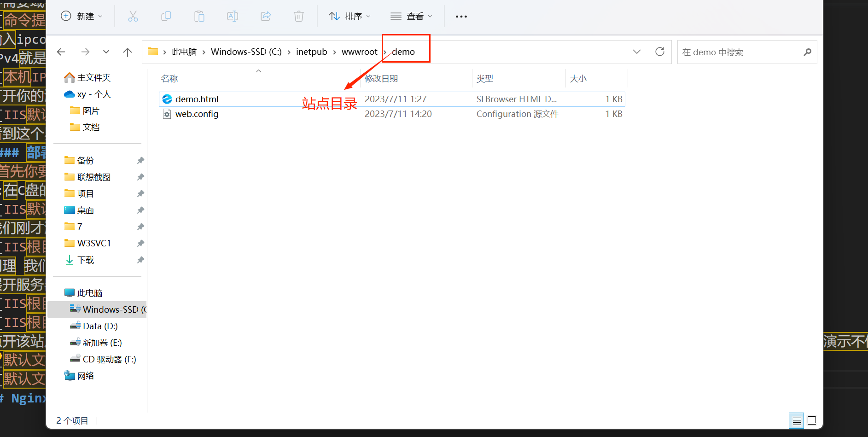Screen dimensions: 868x437
Task: Click the Delete trash can icon
Action: [299, 17]
